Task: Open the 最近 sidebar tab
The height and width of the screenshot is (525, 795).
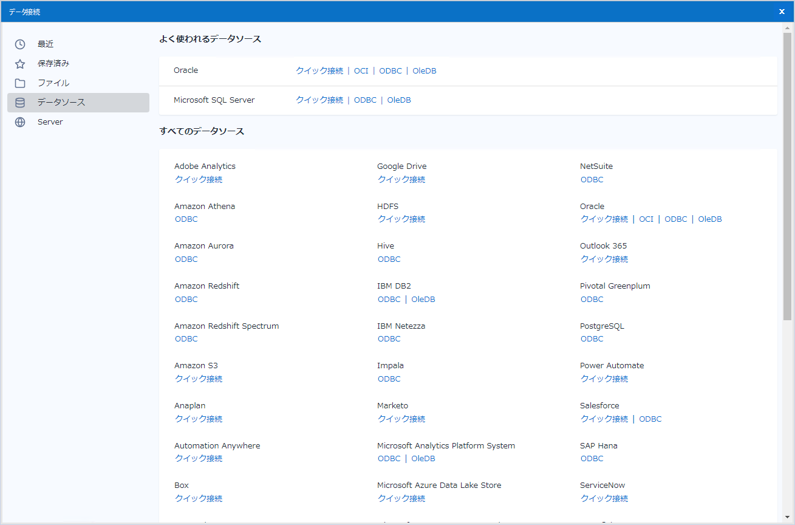Action: (78, 44)
